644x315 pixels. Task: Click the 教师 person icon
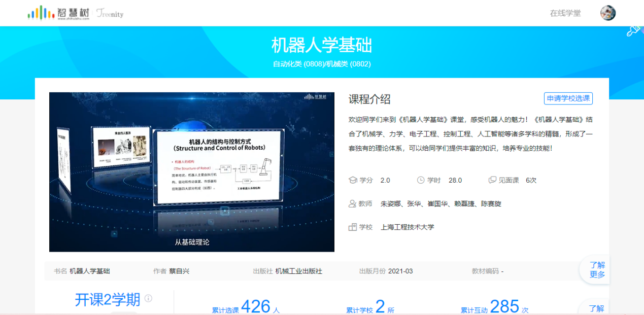(x=353, y=203)
